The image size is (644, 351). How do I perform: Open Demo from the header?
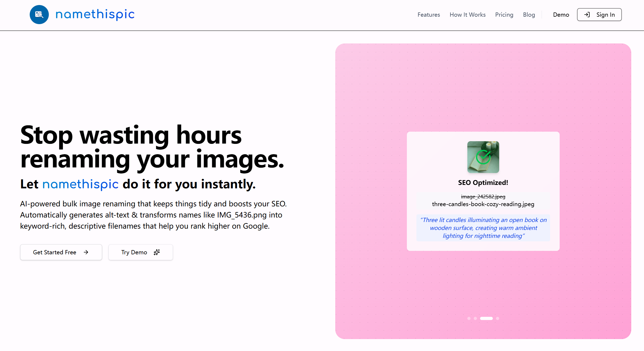(x=561, y=15)
